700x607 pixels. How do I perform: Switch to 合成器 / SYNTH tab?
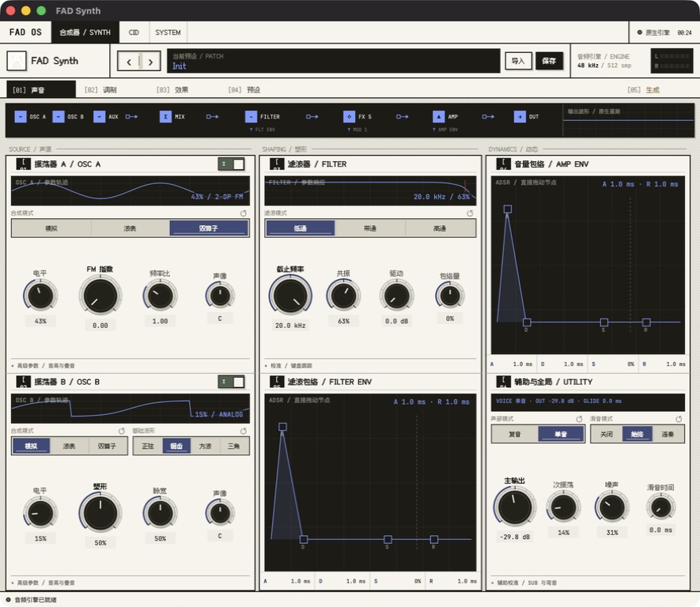[x=85, y=32]
